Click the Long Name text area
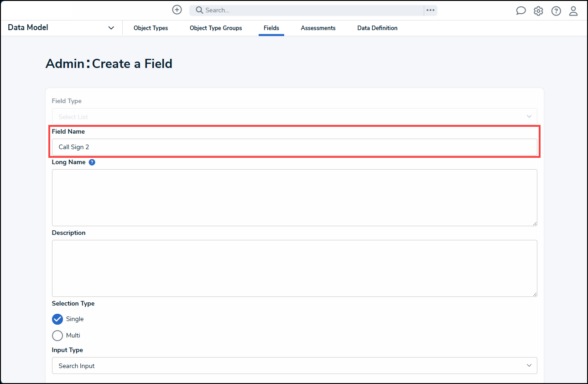This screenshot has height=384, width=588. (x=295, y=197)
